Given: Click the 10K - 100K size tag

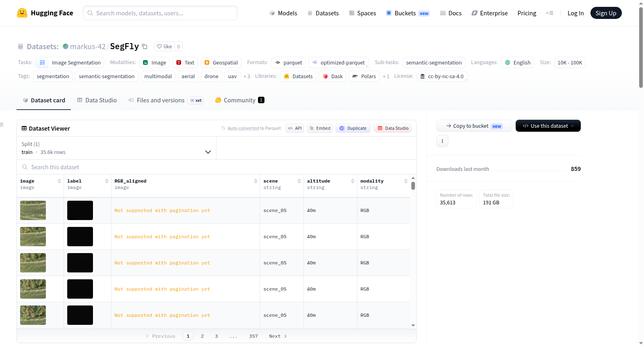Looking at the screenshot, I should tap(570, 62).
